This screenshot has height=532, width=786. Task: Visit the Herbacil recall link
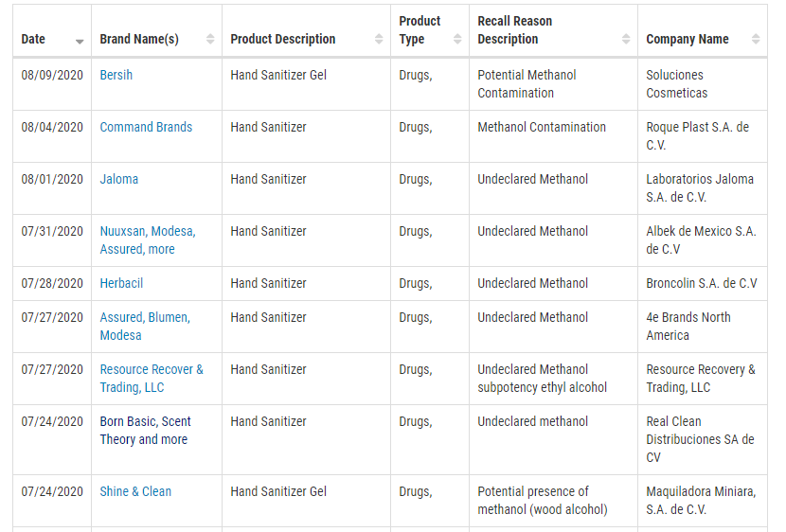click(121, 284)
